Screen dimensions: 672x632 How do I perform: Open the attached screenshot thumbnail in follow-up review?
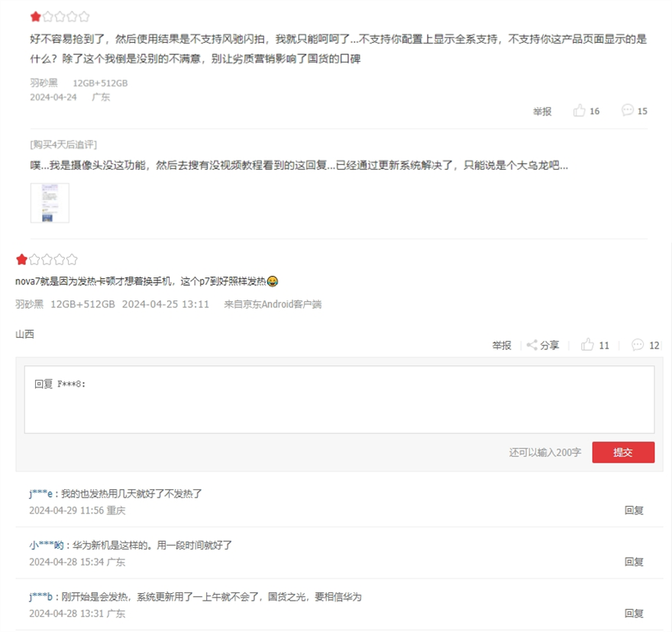[50, 203]
